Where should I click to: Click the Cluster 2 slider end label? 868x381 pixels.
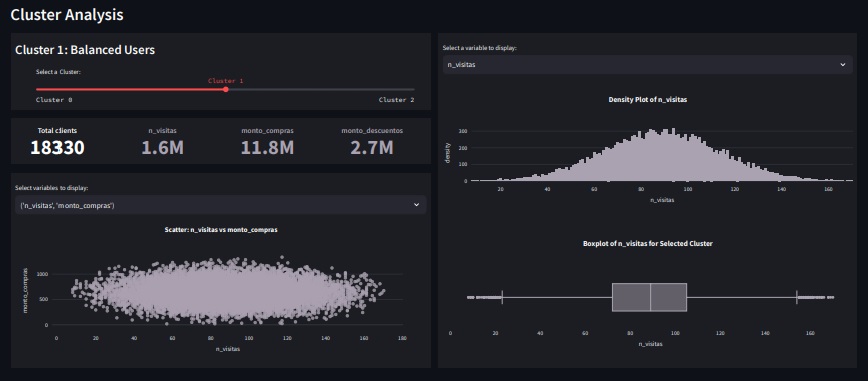[396, 100]
